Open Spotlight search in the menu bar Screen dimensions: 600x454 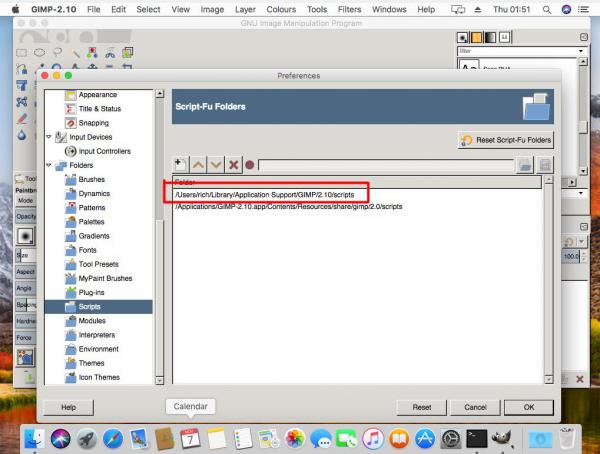tap(547, 10)
